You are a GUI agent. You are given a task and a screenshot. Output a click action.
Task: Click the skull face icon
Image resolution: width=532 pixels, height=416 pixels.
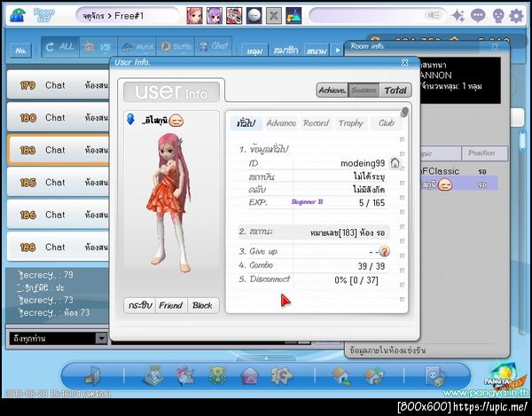[497, 16]
